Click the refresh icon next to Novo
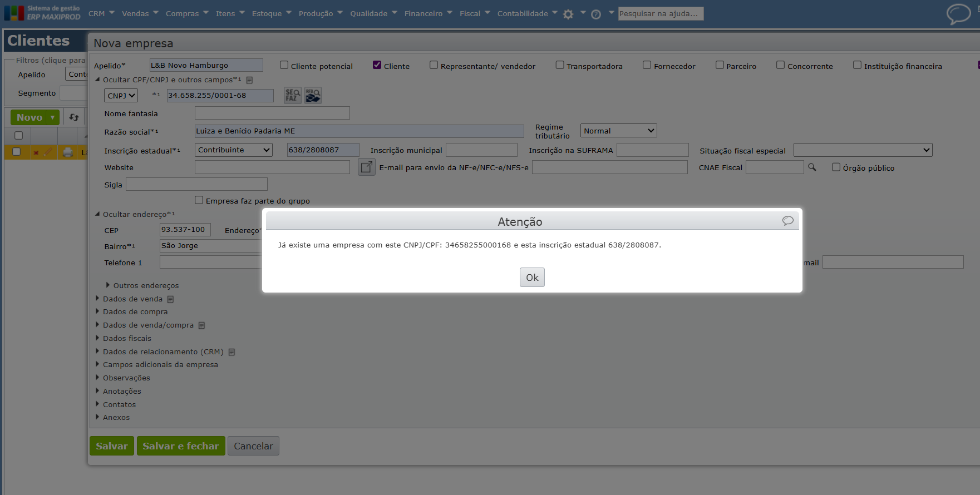 click(x=74, y=117)
